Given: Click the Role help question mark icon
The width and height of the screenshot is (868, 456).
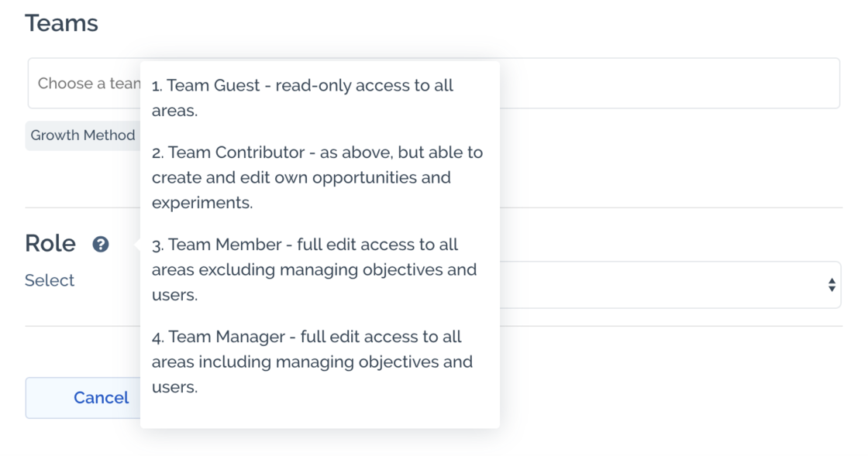Looking at the screenshot, I should (101, 245).
